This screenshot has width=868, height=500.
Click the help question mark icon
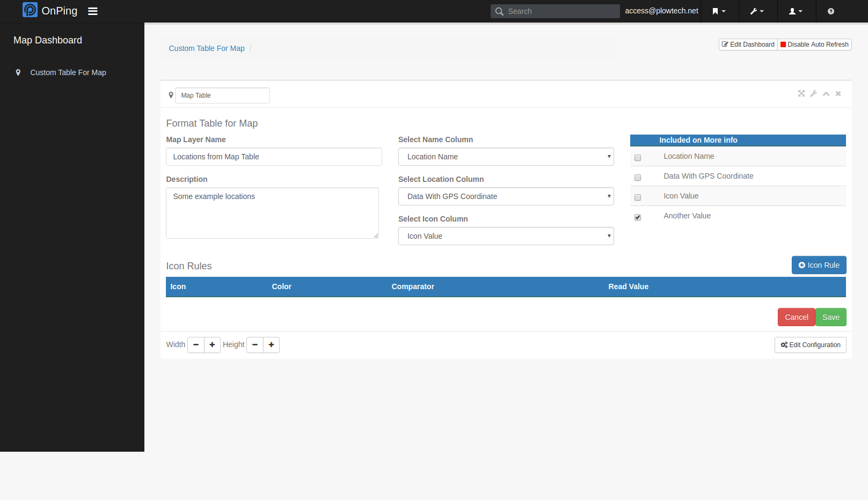[x=831, y=11]
